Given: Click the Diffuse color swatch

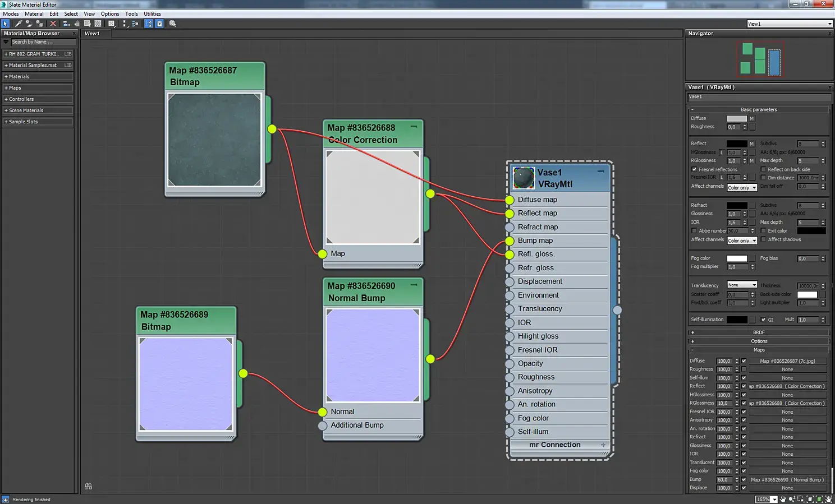Looking at the screenshot, I should coord(736,118).
